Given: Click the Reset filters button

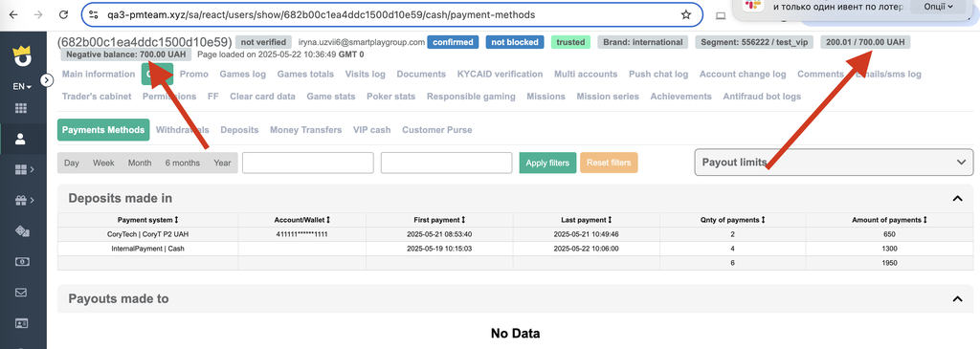Looking at the screenshot, I should point(609,163).
